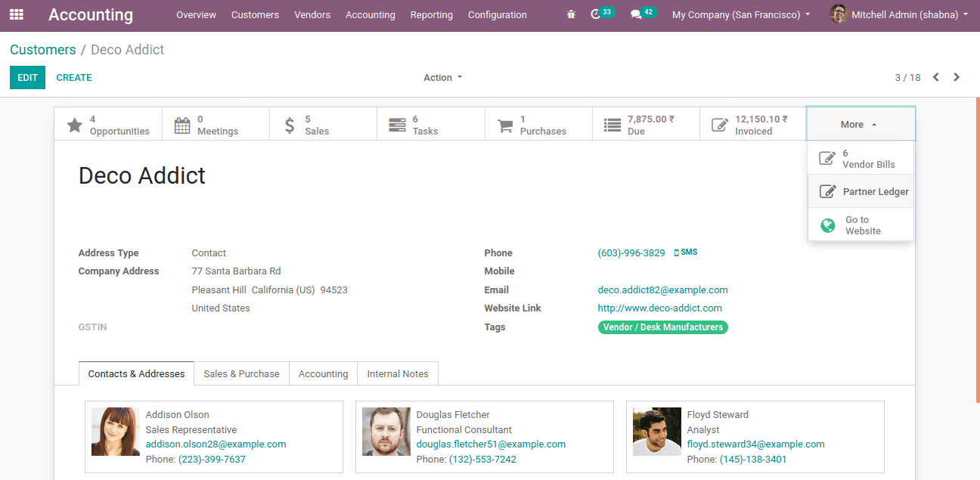
Task: Click addison.olson28@example.com email
Action: pyautogui.click(x=216, y=444)
